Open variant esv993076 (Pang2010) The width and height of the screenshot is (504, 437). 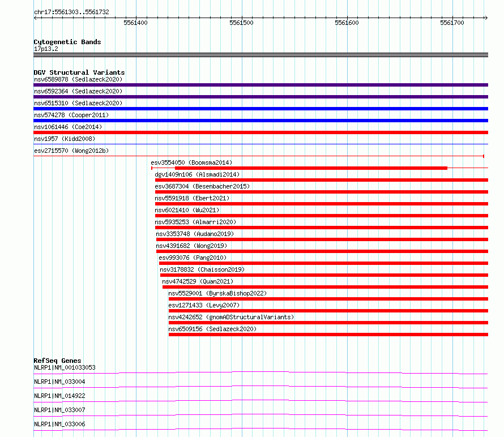pyautogui.click(x=193, y=258)
